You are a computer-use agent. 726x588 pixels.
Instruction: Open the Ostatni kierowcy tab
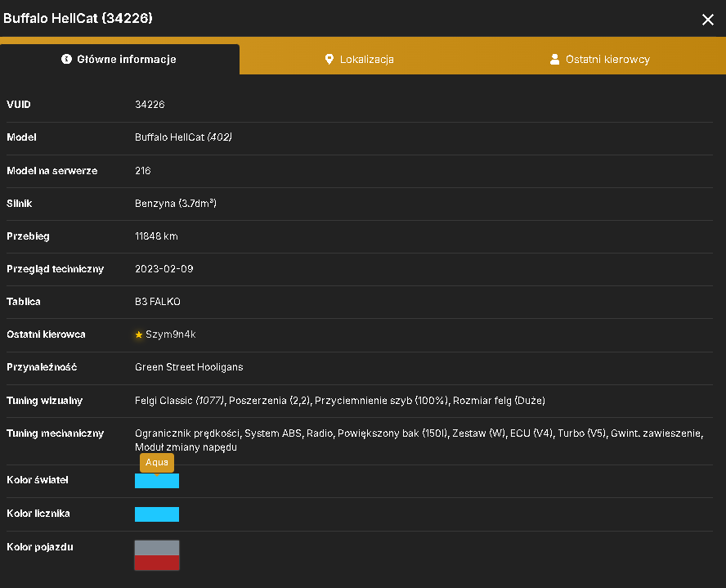point(600,59)
